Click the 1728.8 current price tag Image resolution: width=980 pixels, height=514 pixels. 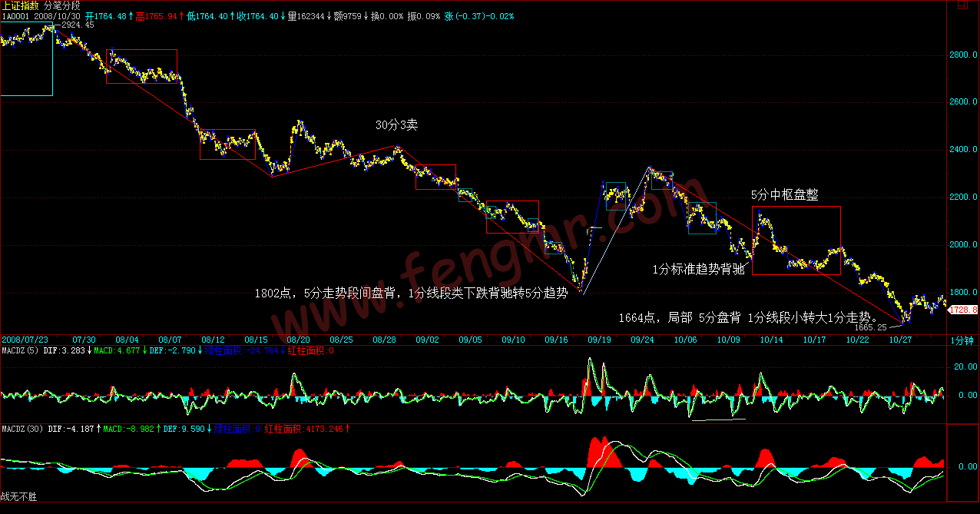tap(964, 310)
